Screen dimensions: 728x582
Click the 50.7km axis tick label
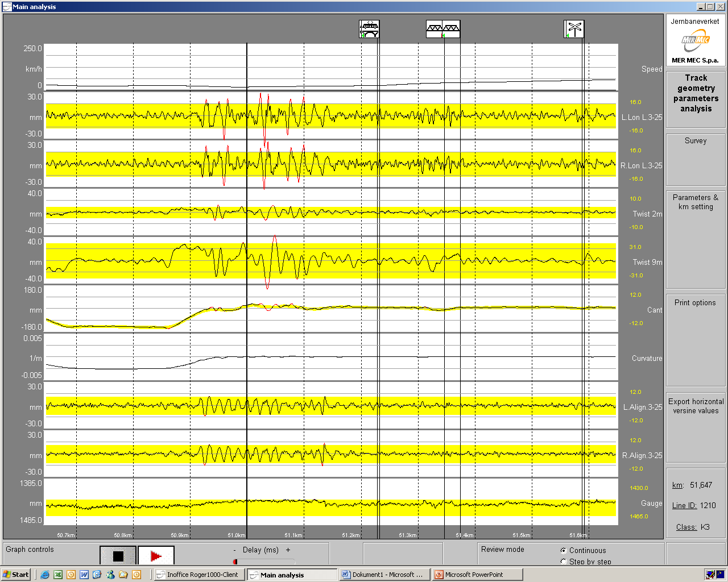(66, 535)
